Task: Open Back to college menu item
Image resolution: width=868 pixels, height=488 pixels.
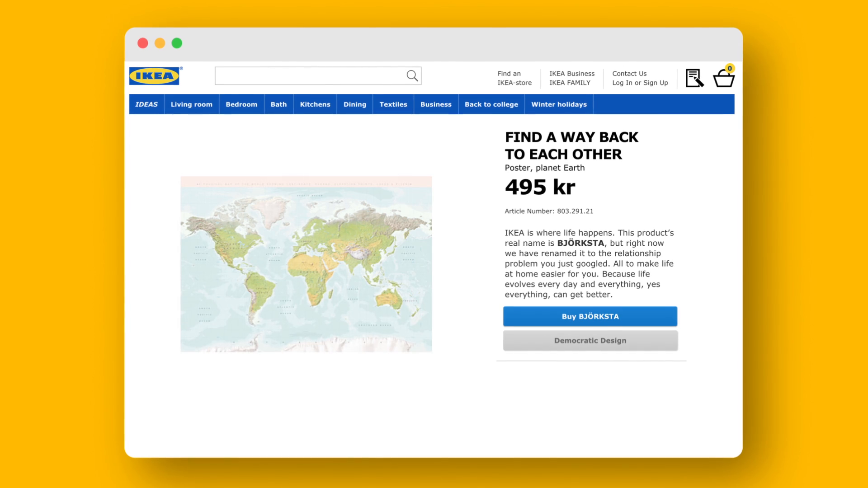Action: [491, 104]
